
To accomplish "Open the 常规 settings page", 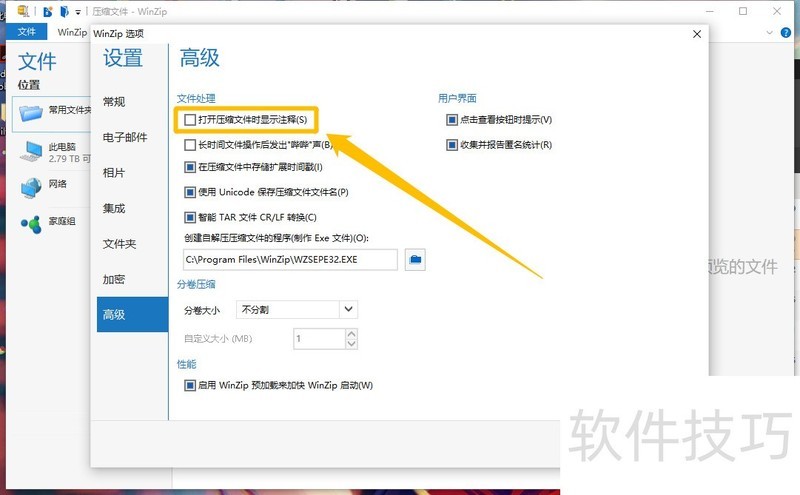I will point(132,102).
